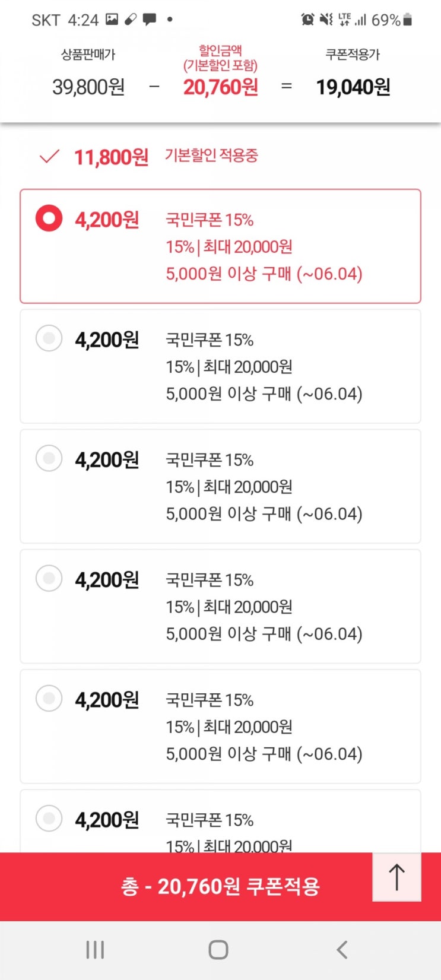Tap the 20,760원 discount amount in header
Screen dimensions: 441x980
pos(220,87)
